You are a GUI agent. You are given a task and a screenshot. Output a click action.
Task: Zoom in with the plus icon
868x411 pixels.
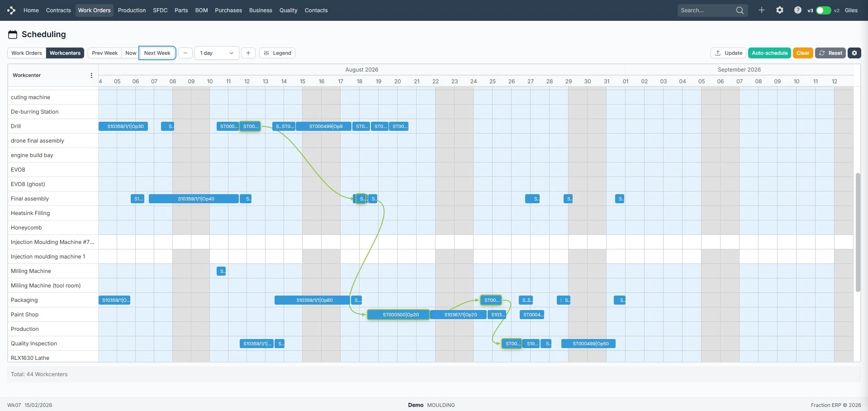pos(248,53)
